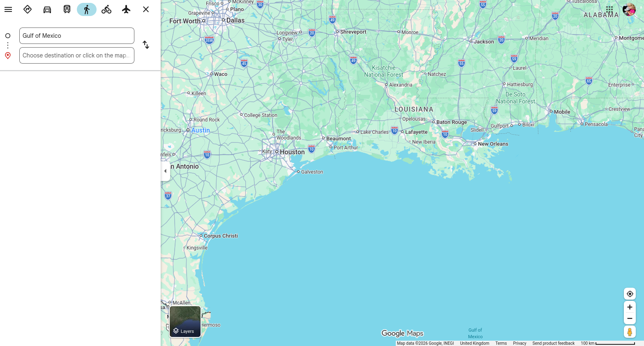Click the Tyler city label
The height and width of the screenshot is (346, 644).
(288, 39)
